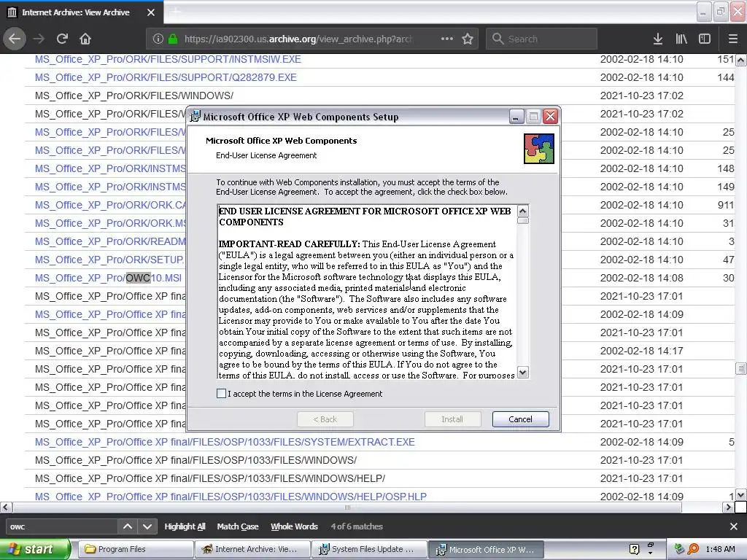Click the date 2002-02-18 14:08 cell
Screen dimensions: 747x560
(x=641, y=278)
